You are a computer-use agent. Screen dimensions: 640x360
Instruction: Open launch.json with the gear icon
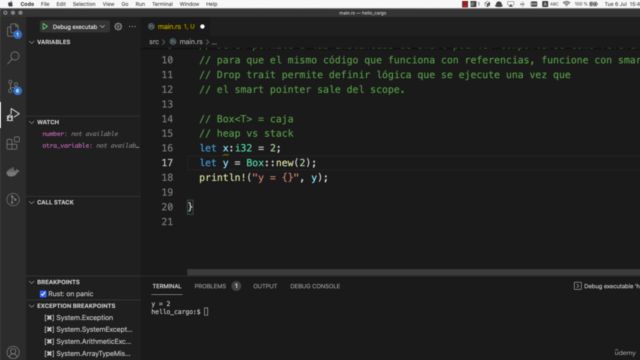coord(118,27)
